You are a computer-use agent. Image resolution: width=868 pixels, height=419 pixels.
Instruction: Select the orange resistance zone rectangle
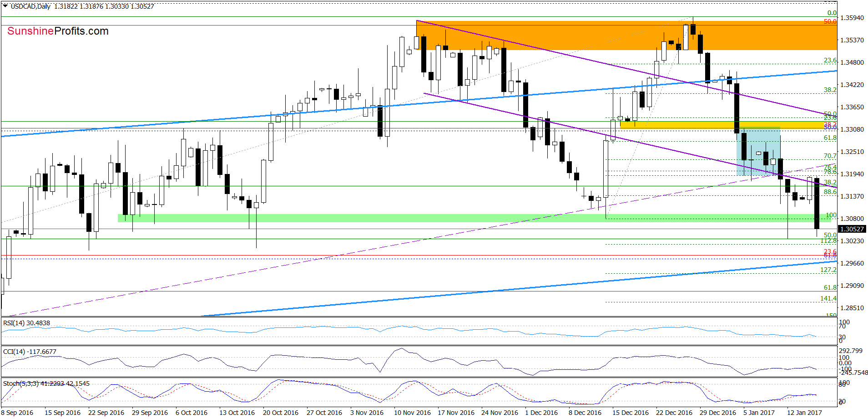click(x=626, y=35)
